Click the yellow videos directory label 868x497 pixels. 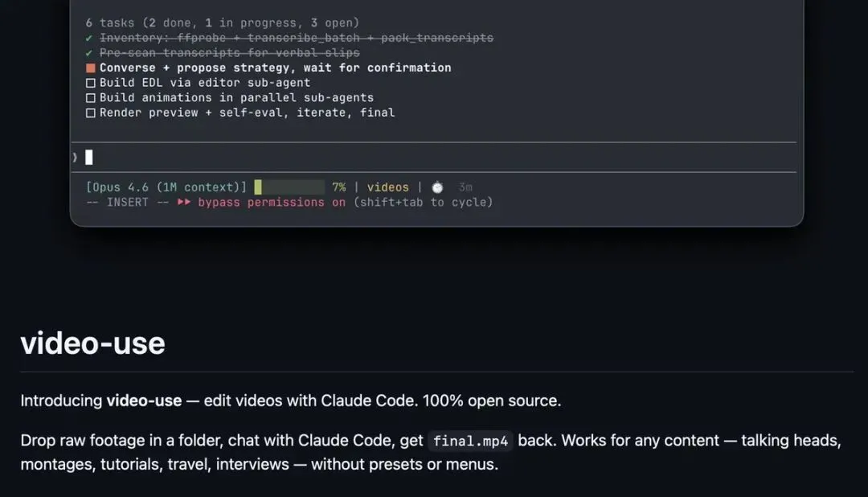click(x=388, y=187)
